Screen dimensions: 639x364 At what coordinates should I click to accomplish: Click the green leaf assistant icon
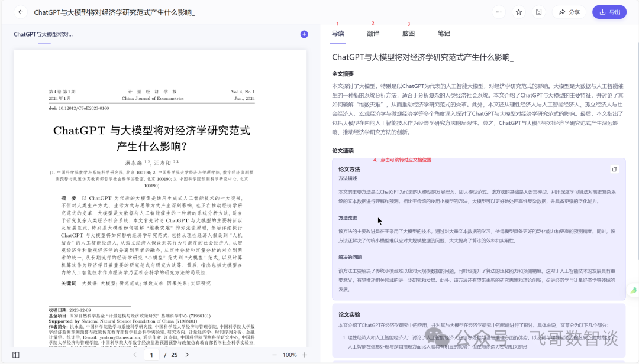point(633,290)
